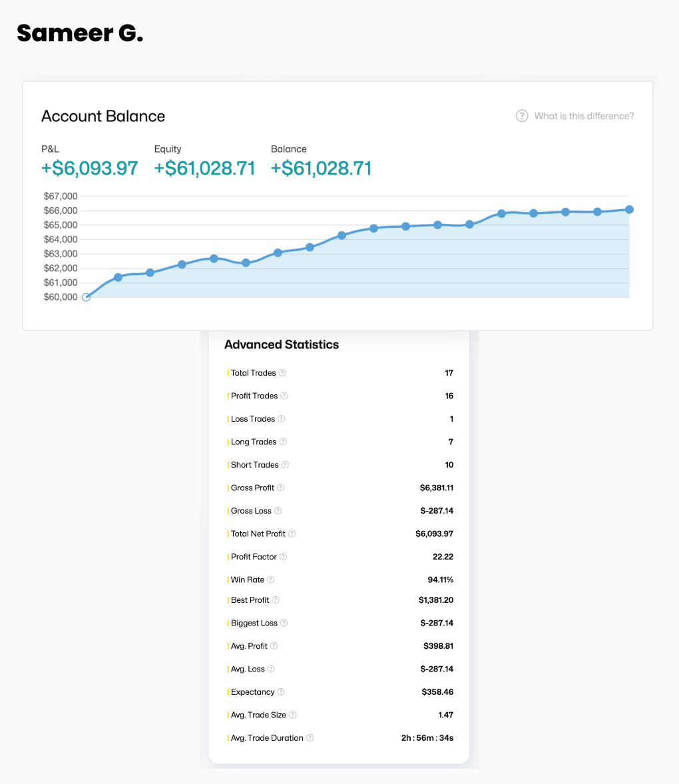The image size is (679, 784).
Task: Click the Avg. Trade Size help icon
Action: pyautogui.click(x=293, y=715)
